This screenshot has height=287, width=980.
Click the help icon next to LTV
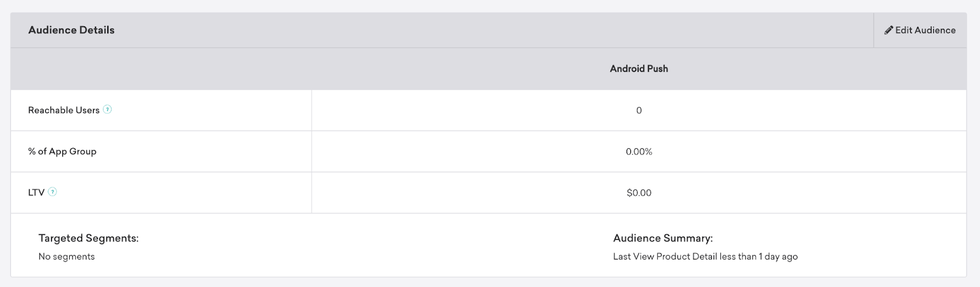53,192
